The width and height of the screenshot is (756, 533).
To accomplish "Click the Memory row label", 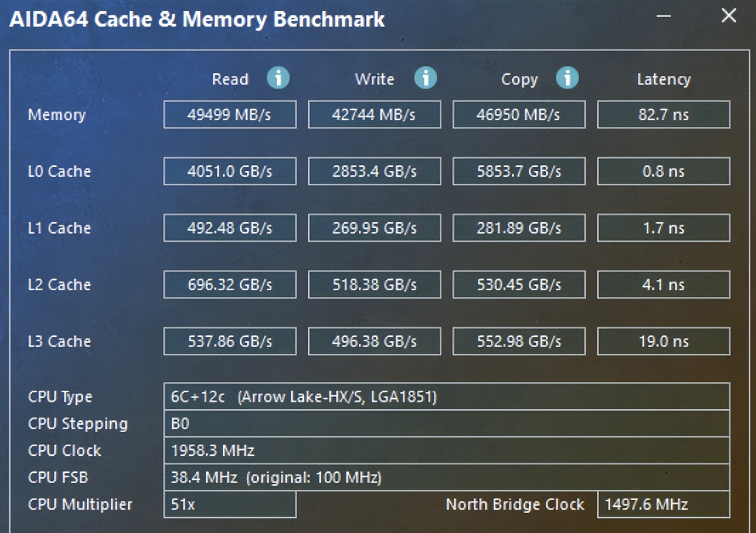I will click(57, 115).
